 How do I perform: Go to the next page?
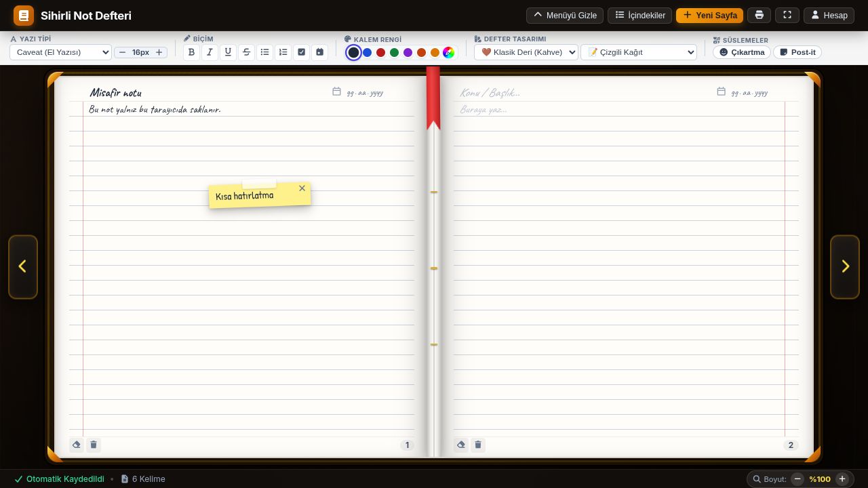(845, 266)
